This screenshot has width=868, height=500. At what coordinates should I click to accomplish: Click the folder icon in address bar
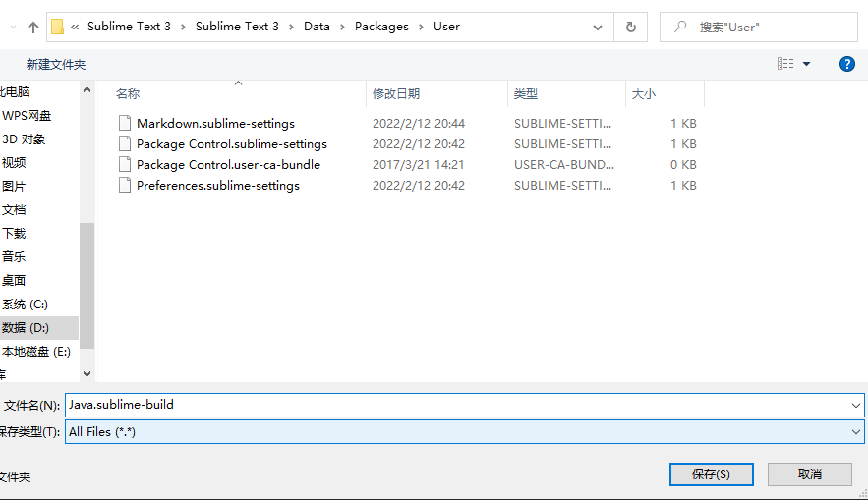click(x=57, y=27)
